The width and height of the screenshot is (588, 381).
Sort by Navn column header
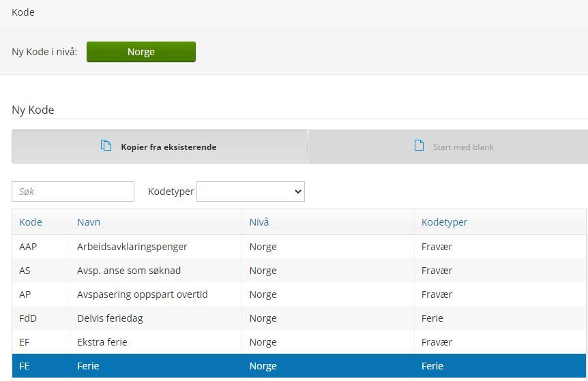[x=89, y=222]
